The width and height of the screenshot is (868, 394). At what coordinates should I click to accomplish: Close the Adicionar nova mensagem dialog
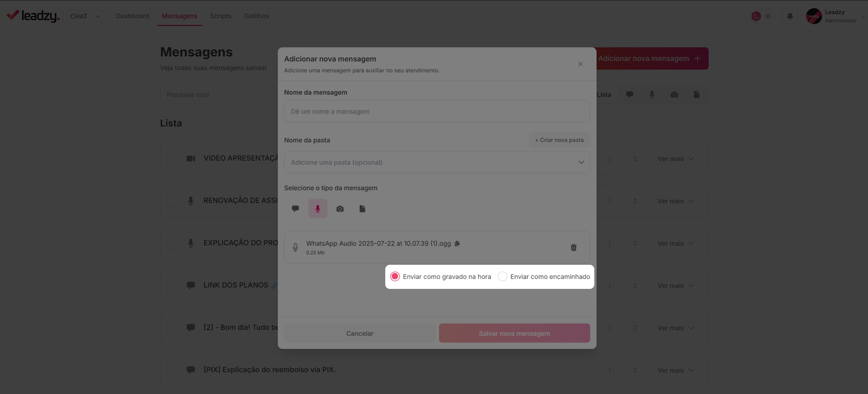(580, 64)
